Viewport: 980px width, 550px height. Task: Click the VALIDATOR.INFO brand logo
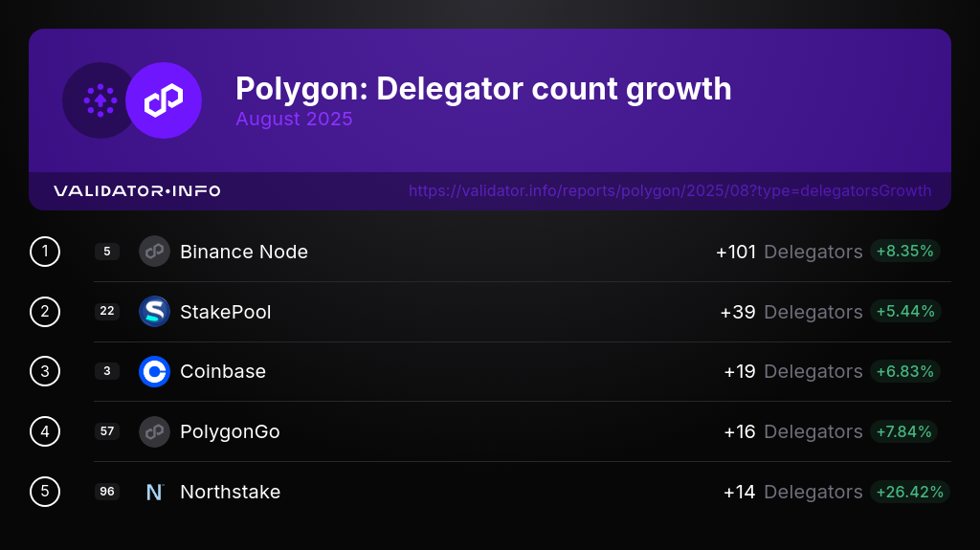[137, 191]
